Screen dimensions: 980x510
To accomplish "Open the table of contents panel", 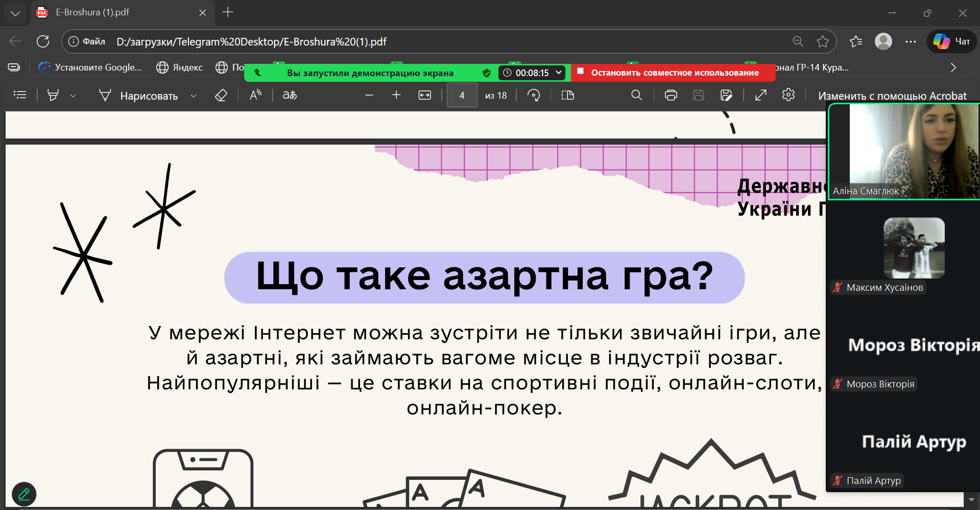I will [20, 95].
